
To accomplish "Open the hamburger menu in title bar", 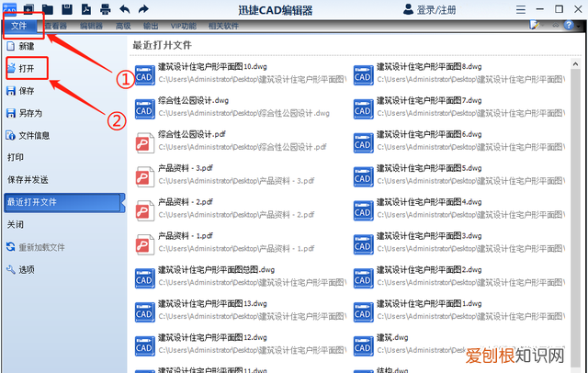I will point(521,9).
